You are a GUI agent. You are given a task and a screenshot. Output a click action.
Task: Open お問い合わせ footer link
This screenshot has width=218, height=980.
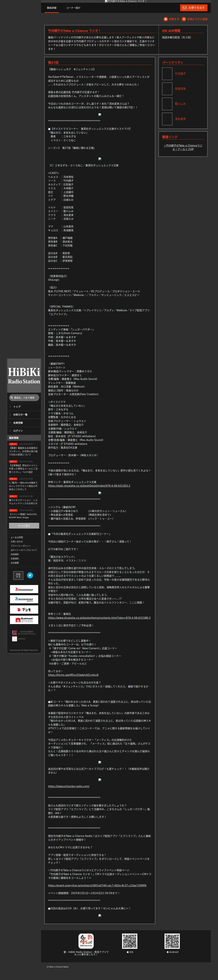tap(17, 542)
